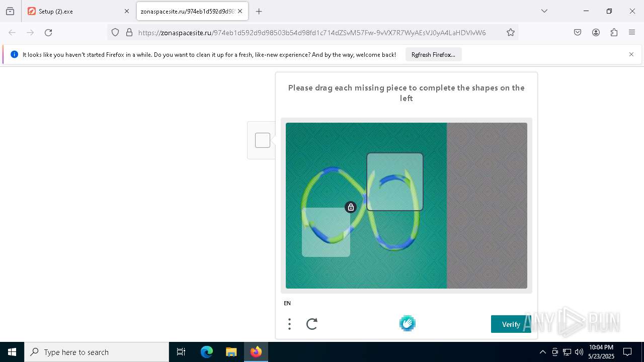This screenshot has width=644, height=362.
Task: Click the lock icon on puzzle
Action: [x=351, y=207]
